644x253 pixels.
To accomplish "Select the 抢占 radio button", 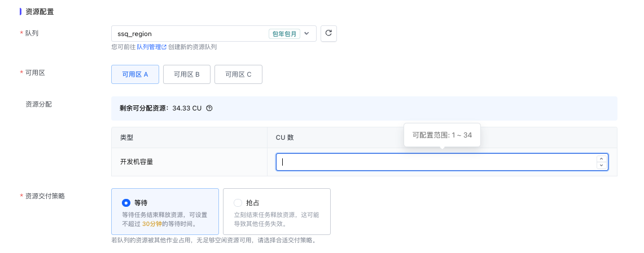I will click(238, 203).
